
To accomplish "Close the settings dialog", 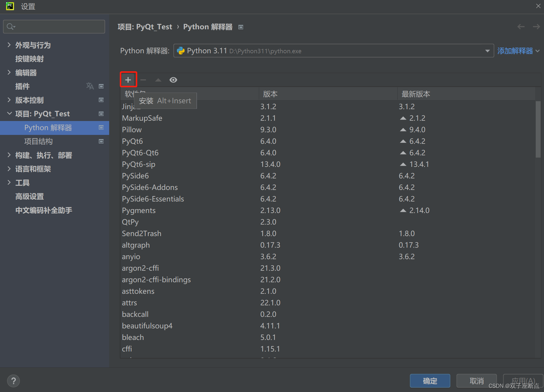I will point(538,6).
